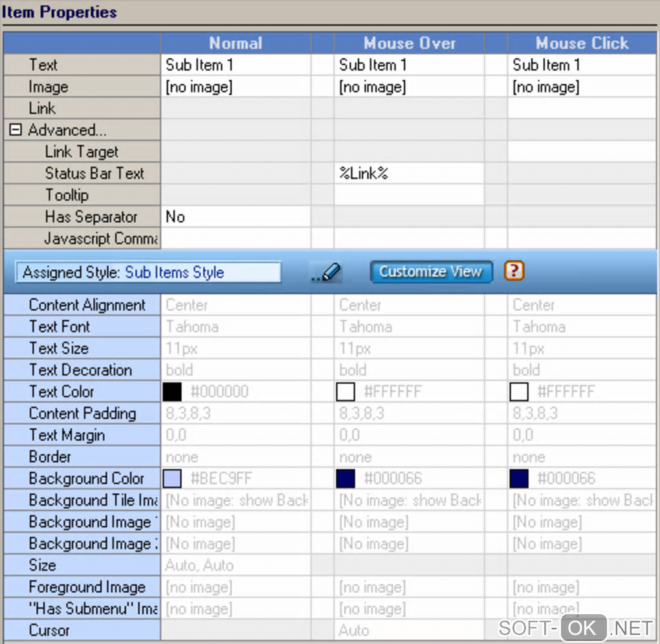This screenshot has height=644, width=660.
Task: Click the Mouse Click Text Decoration value bold
Action: click(582, 370)
